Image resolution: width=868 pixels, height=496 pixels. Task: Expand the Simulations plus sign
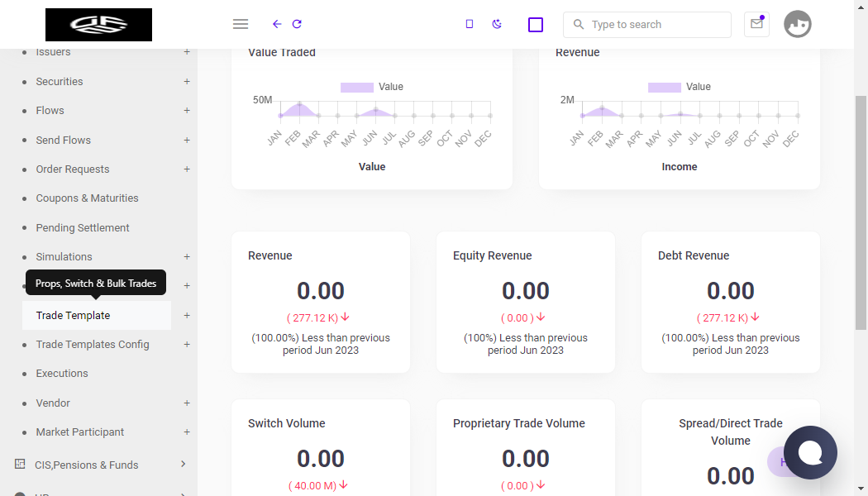click(187, 257)
